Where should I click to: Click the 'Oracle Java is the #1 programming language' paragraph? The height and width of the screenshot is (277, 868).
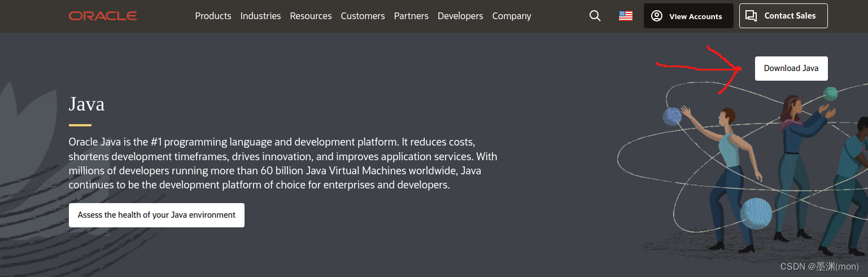283,162
